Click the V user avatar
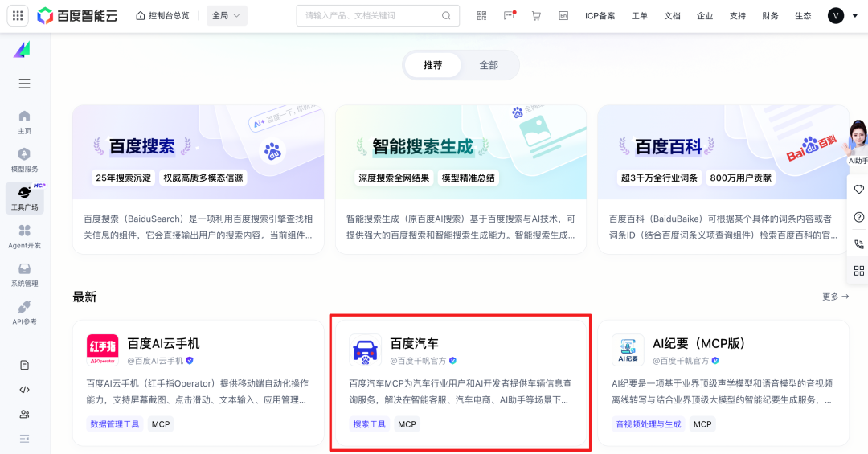This screenshot has height=454, width=868. coord(836,15)
